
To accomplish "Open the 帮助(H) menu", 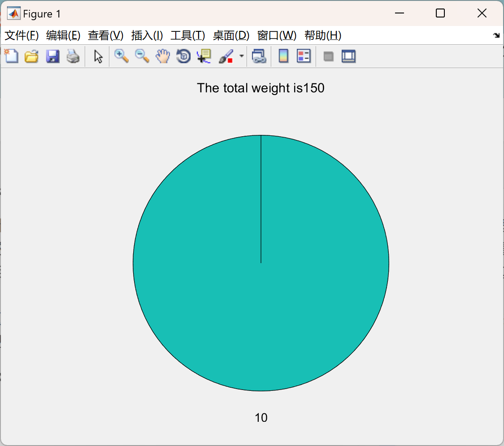I will (x=323, y=35).
